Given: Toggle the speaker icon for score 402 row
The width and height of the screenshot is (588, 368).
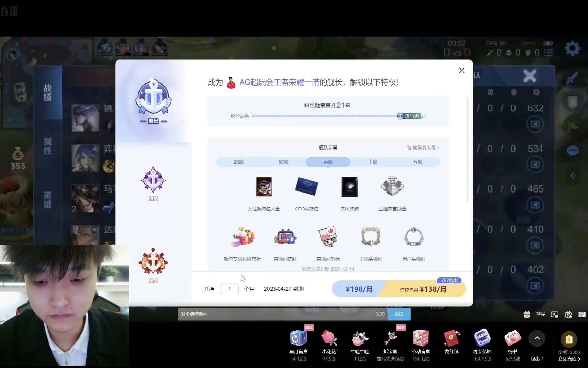Looking at the screenshot, I should pyautogui.click(x=535, y=286).
